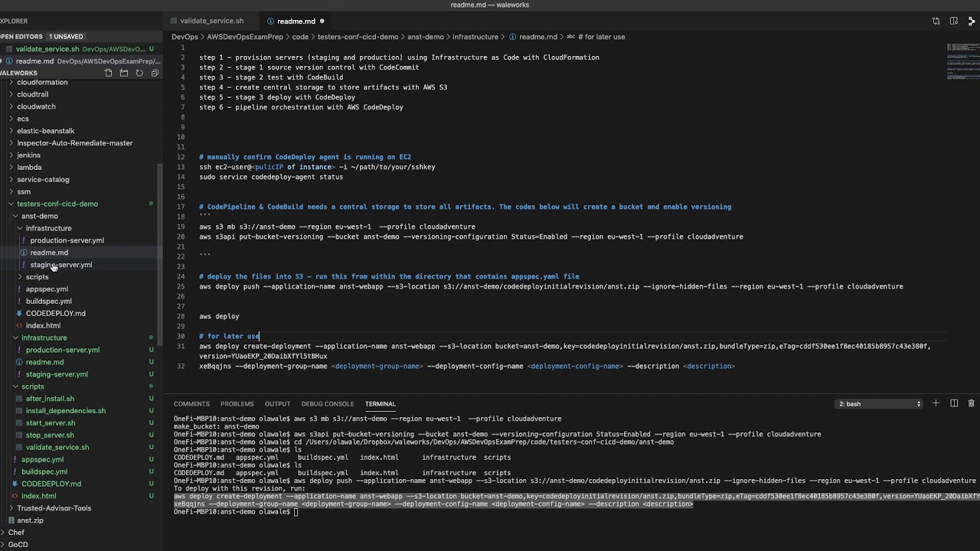Click the rightmost editor toolbar icon
The width and height of the screenshot is (980, 551).
(972, 21)
